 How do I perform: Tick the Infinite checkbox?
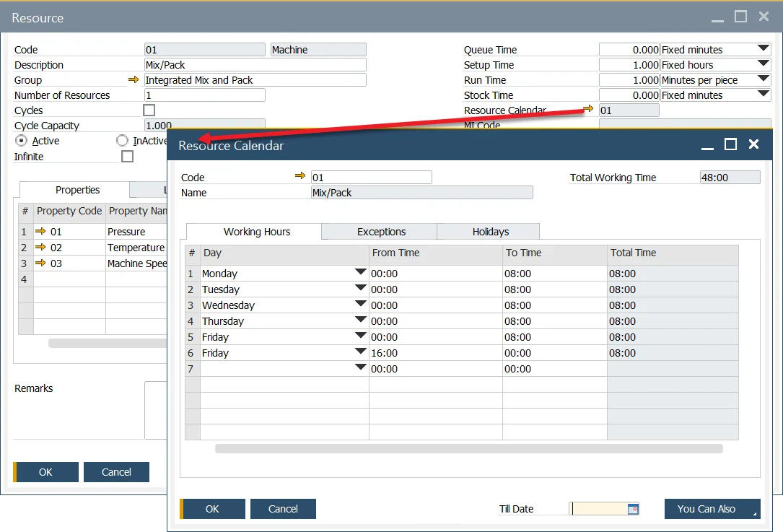[x=127, y=157]
